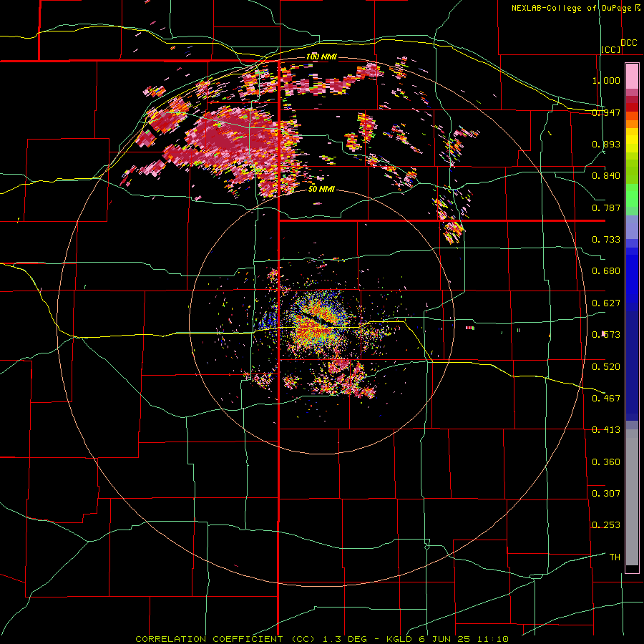
Task: Select the 0.787 scale value
Action: coord(606,208)
